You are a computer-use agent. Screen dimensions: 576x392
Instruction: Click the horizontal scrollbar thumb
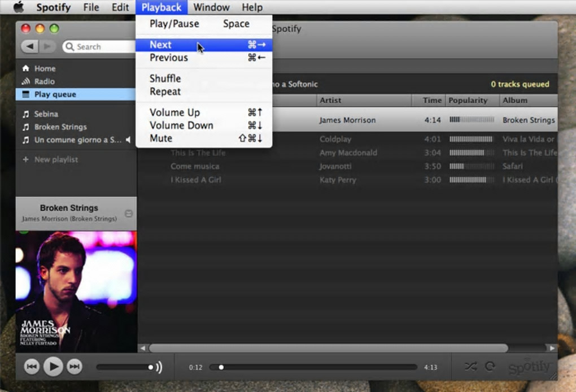click(x=329, y=347)
